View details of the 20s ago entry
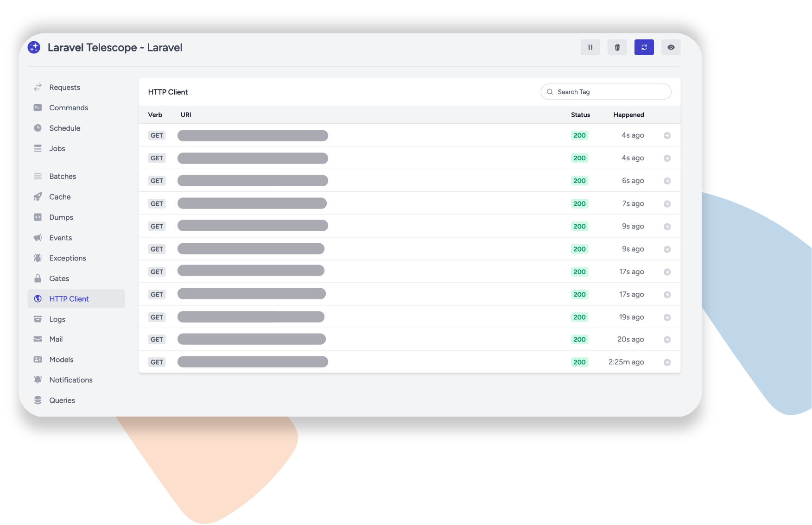The image size is (812, 525). (x=667, y=339)
